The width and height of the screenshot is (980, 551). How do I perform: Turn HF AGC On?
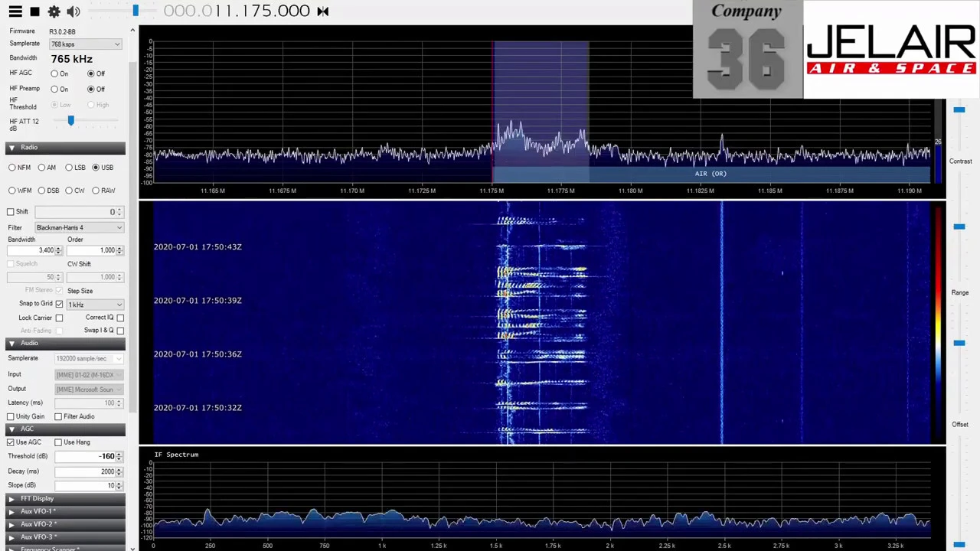(x=54, y=73)
